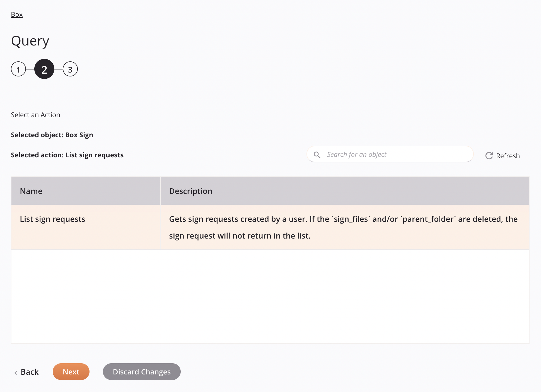This screenshot has height=392, width=541.
Task: Click the Refresh circular arrow icon
Action: pyautogui.click(x=489, y=156)
